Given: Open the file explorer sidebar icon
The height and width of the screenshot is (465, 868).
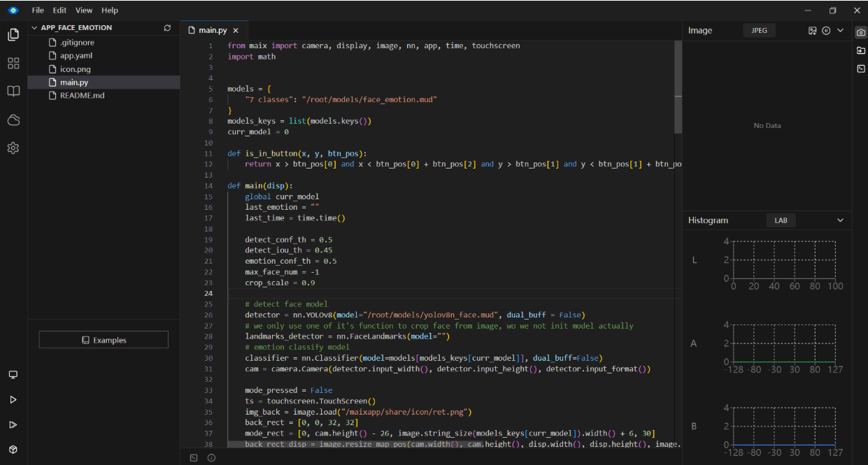Looking at the screenshot, I should pos(13,35).
